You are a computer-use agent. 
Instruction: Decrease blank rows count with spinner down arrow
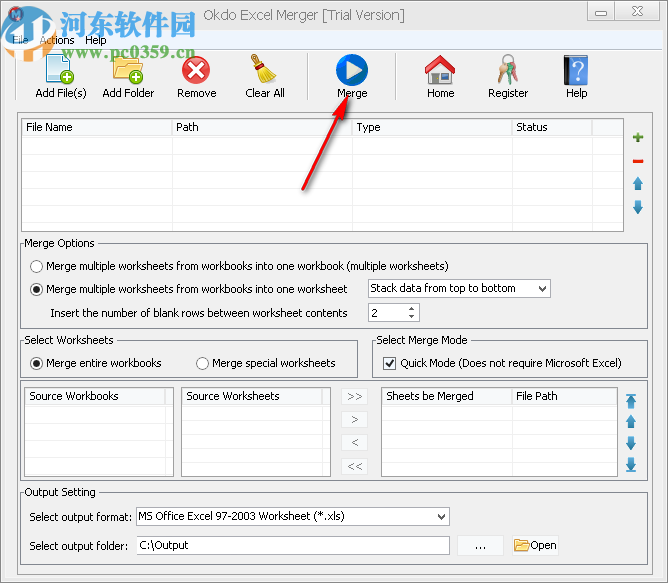click(411, 317)
